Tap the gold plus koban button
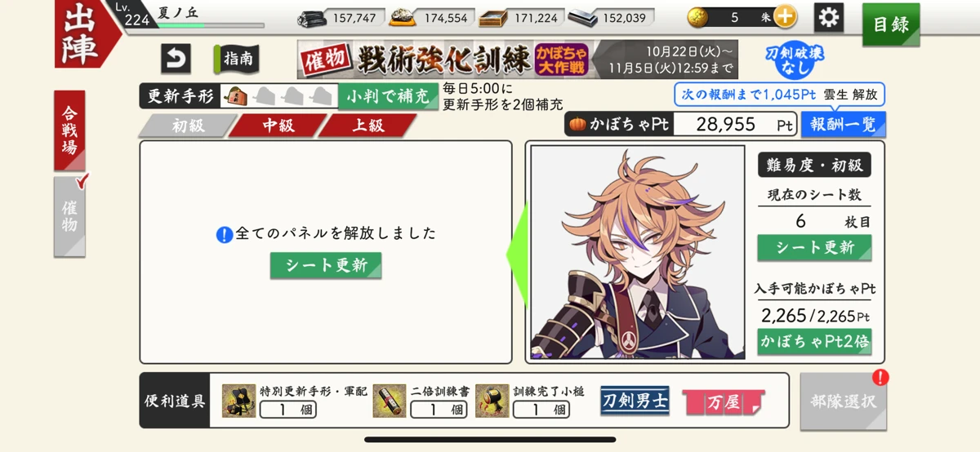Screen dimensions: 980x452 point(784,16)
